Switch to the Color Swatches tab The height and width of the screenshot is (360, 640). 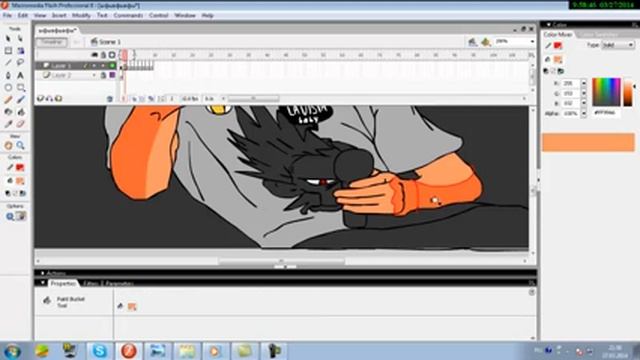coord(599,35)
